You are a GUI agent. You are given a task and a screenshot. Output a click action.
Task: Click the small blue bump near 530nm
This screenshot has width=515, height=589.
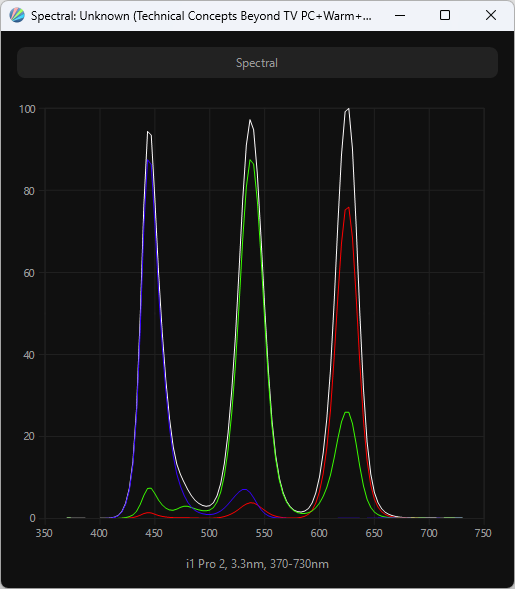click(x=244, y=489)
